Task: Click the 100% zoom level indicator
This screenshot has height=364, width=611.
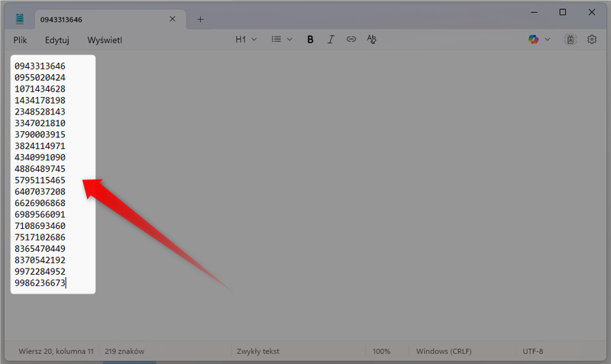Action: point(381,352)
